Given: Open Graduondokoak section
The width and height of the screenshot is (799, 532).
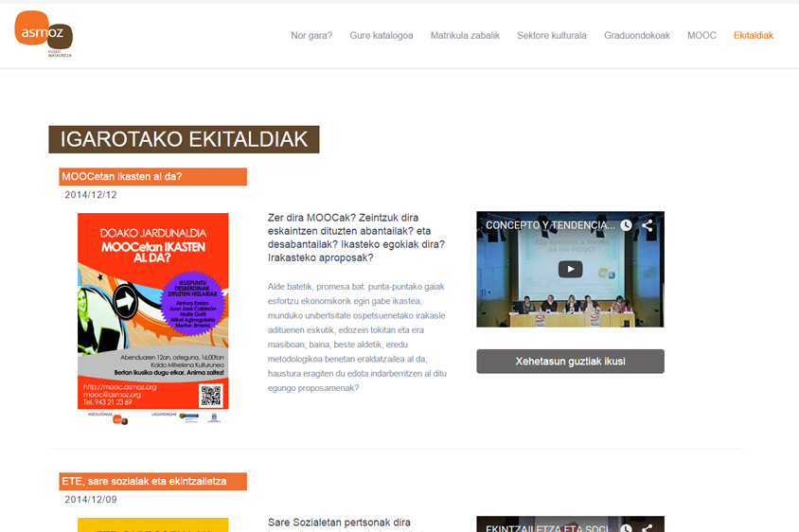Looking at the screenshot, I should (x=637, y=36).
